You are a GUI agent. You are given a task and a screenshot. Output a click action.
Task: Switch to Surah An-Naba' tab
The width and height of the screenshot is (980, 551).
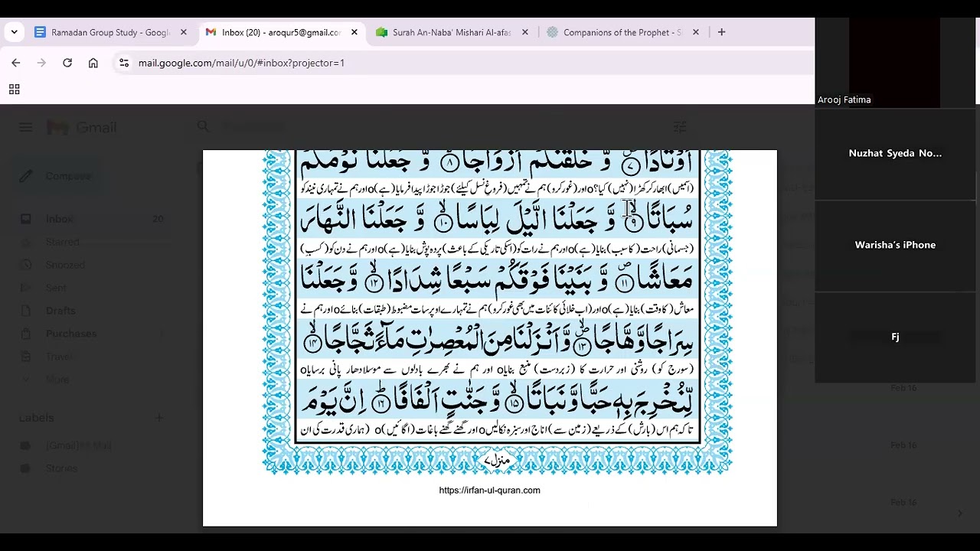(452, 32)
